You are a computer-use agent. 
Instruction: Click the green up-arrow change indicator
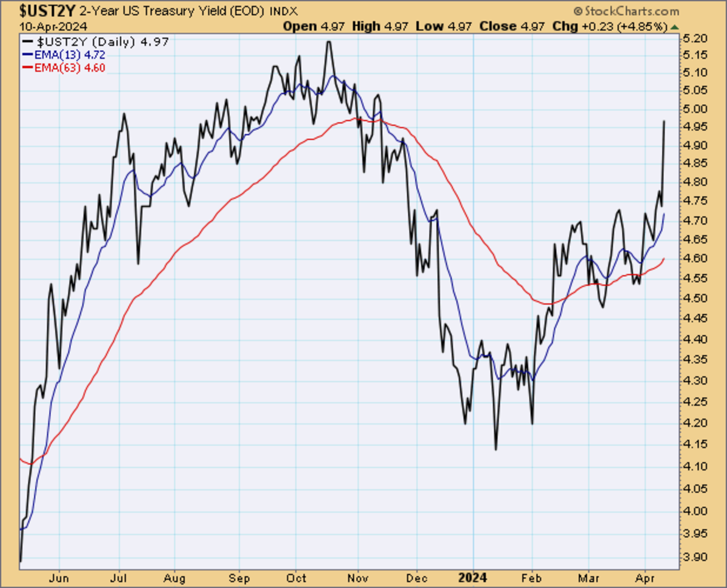pos(675,27)
